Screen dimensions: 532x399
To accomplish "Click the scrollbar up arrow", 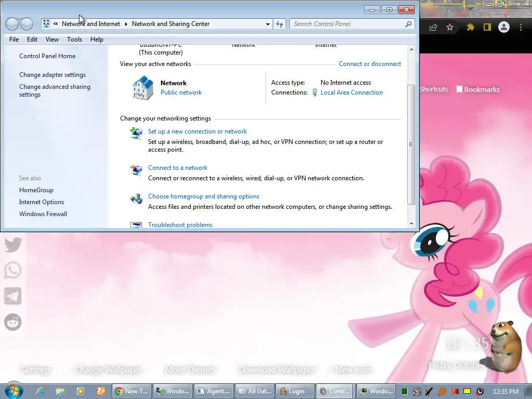I will point(411,49).
